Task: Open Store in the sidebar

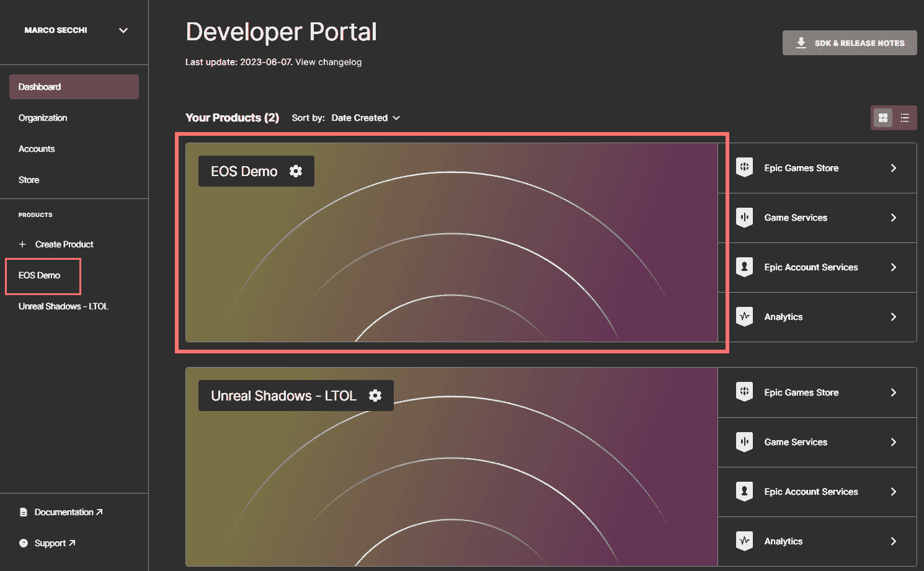Action: coord(29,180)
